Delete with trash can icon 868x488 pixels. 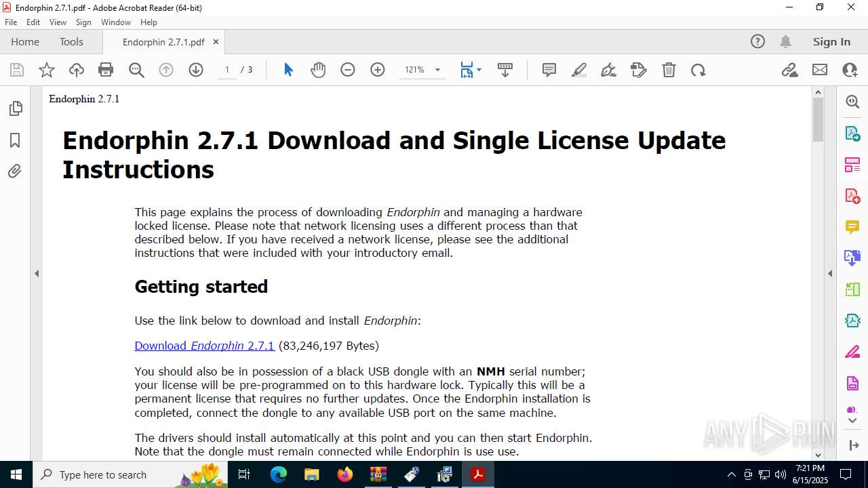[x=669, y=70]
